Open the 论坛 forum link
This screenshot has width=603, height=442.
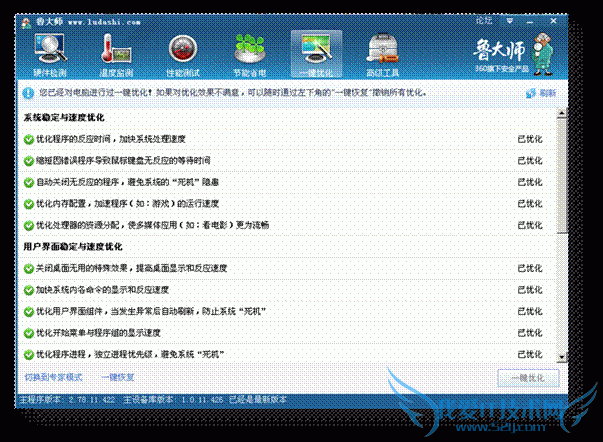point(484,21)
